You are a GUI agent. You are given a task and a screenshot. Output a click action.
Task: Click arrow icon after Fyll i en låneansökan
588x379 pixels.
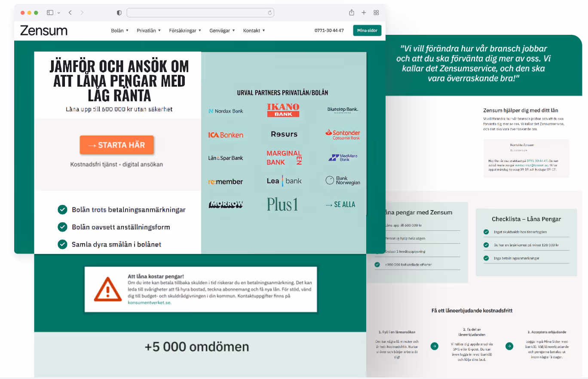click(435, 346)
